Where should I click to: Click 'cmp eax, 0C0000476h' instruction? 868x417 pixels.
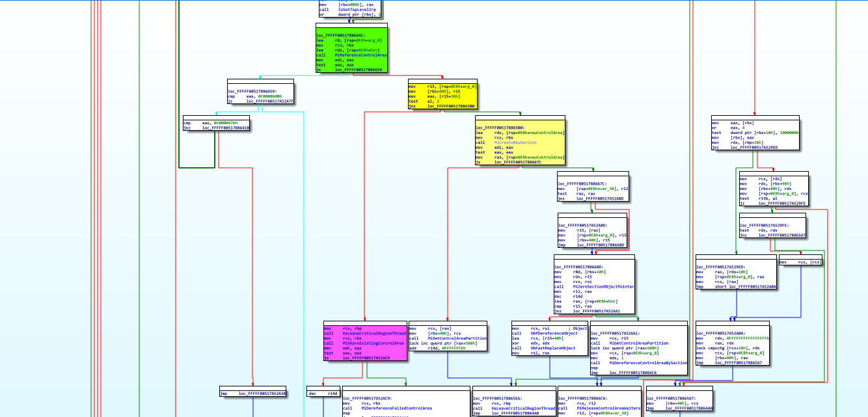click(211, 123)
